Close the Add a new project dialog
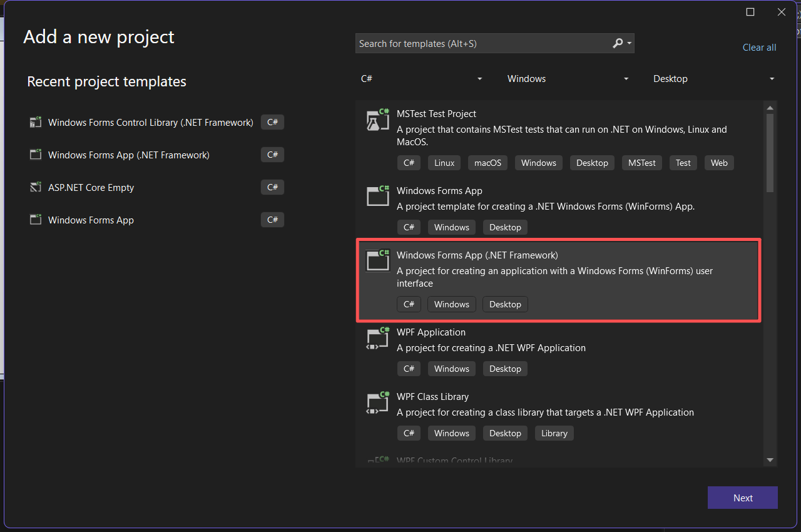The width and height of the screenshot is (801, 532). (x=782, y=12)
